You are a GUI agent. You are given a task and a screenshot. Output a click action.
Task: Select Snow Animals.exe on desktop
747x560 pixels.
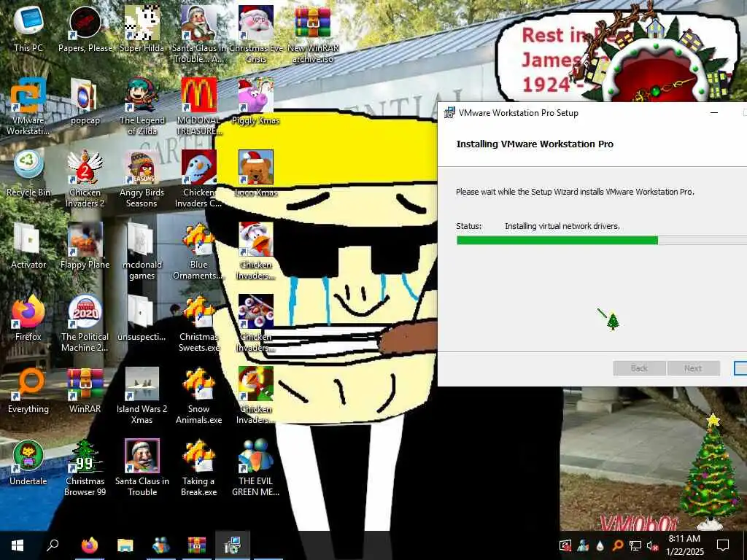pos(198,394)
